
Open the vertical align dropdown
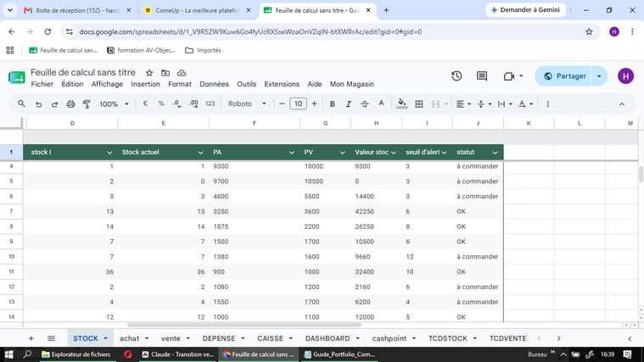click(x=484, y=104)
